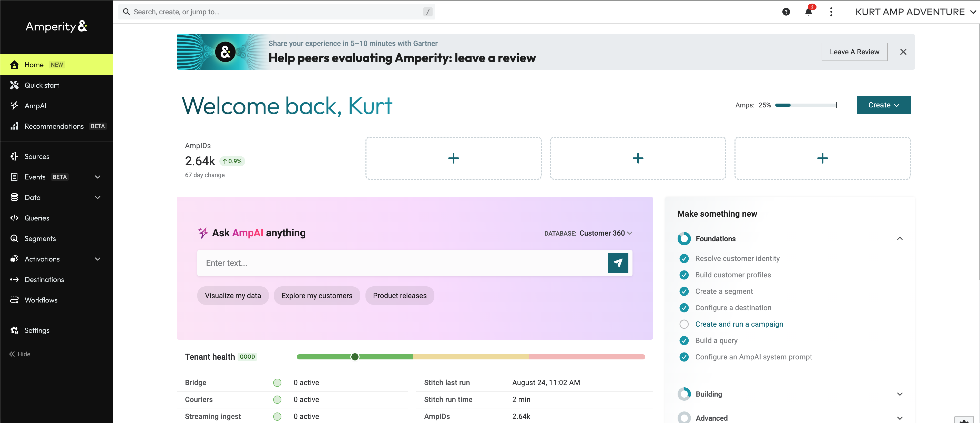Click the Destinations arrow icon
Viewport: 980px width, 423px height.
tap(14, 280)
